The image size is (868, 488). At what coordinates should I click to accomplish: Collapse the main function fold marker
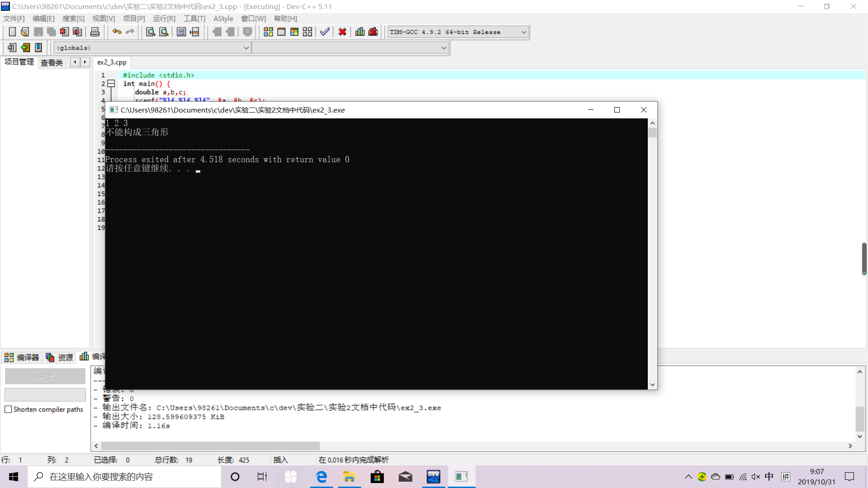coord(111,84)
